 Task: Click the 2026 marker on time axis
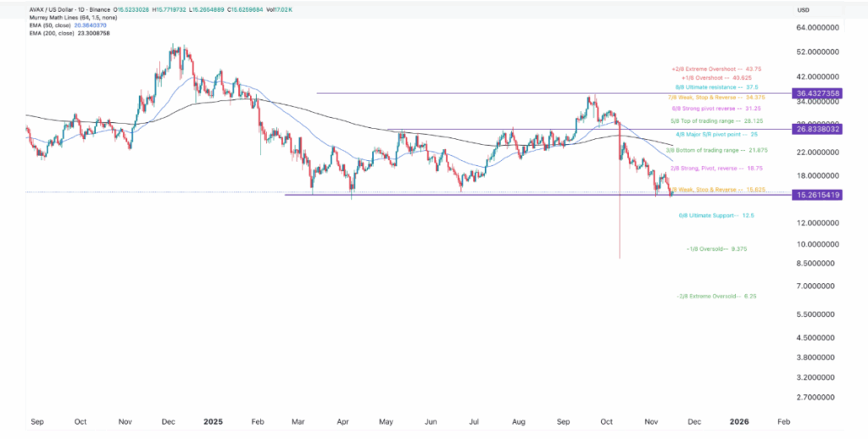point(739,420)
